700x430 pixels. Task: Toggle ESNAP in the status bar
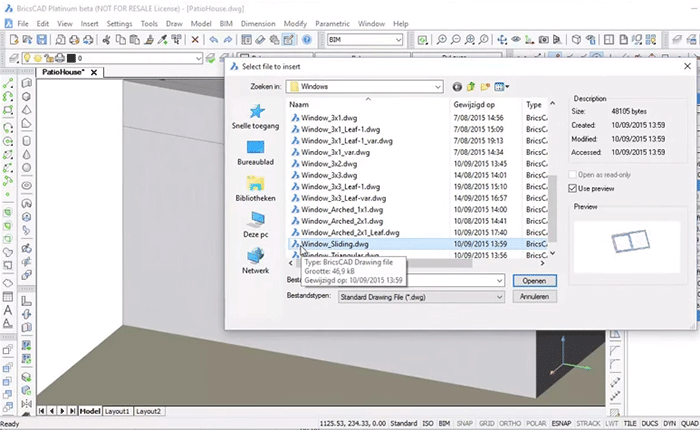click(561, 423)
